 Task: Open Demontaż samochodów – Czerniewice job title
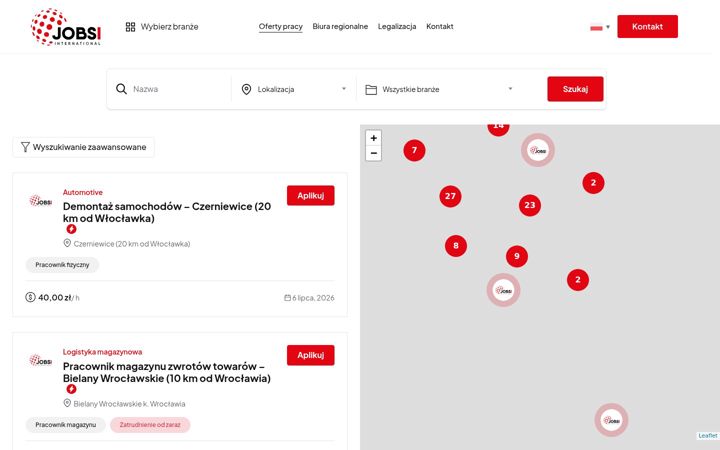click(167, 212)
